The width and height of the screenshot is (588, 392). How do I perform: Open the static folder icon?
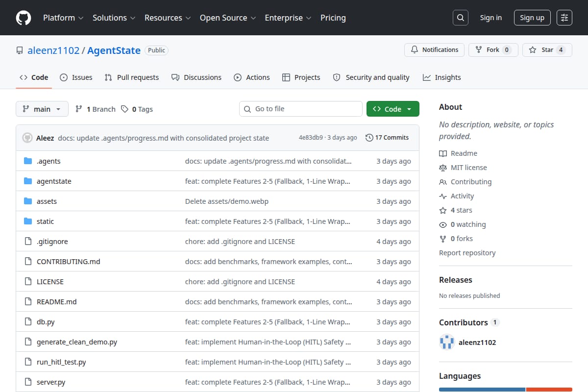point(28,221)
